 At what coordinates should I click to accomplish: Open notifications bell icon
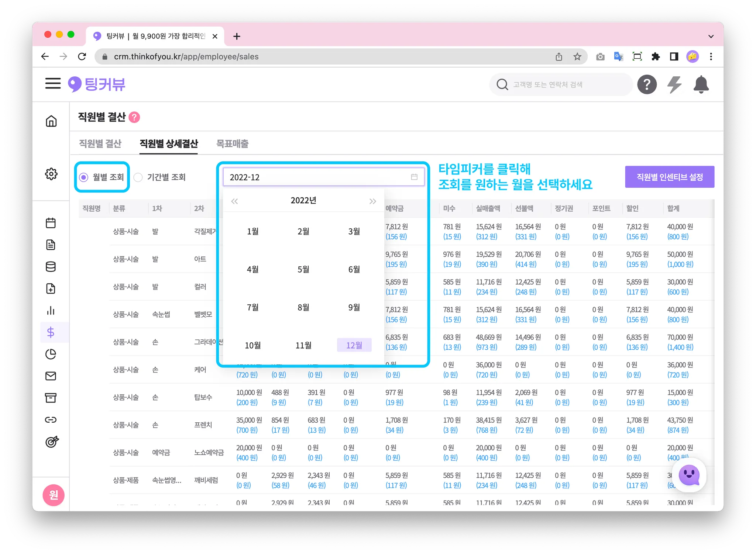(x=701, y=84)
